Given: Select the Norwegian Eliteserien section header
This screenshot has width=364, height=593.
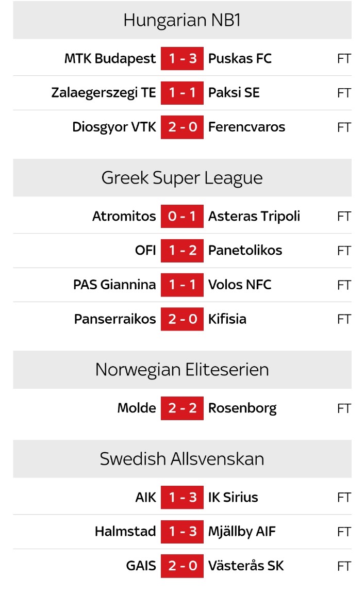Looking at the screenshot, I should [x=182, y=370].
